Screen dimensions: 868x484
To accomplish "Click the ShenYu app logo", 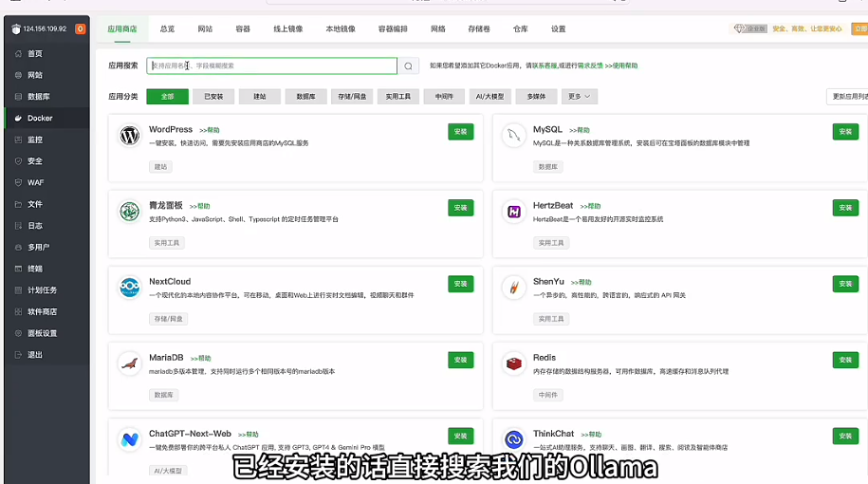I will [514, 288].
